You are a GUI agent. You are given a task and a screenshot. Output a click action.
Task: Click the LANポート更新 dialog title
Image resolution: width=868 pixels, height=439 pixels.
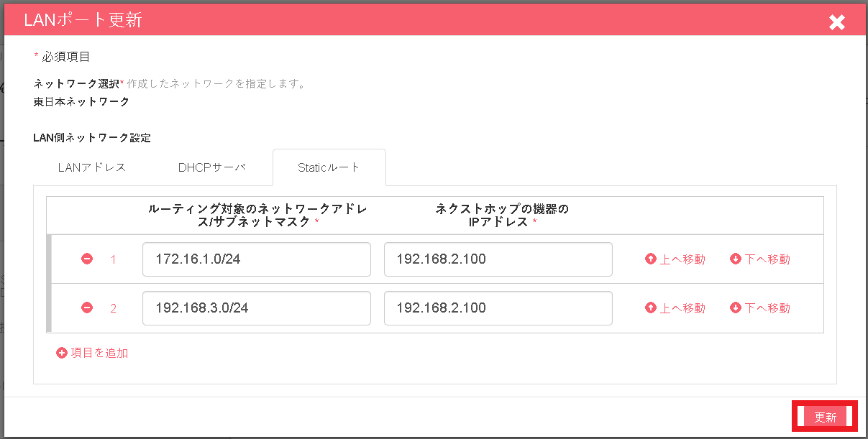tap(83, 20)
